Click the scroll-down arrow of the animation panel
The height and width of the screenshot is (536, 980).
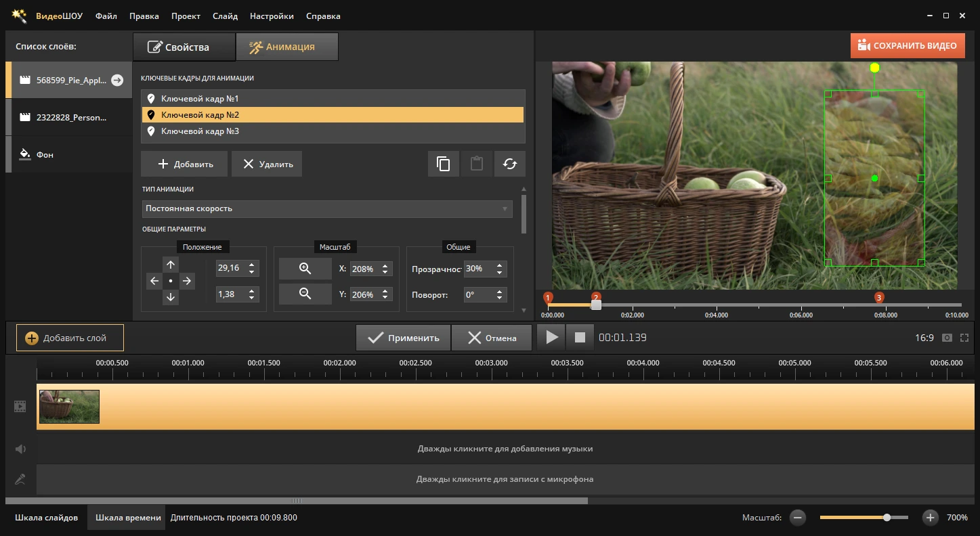(523, 310)
